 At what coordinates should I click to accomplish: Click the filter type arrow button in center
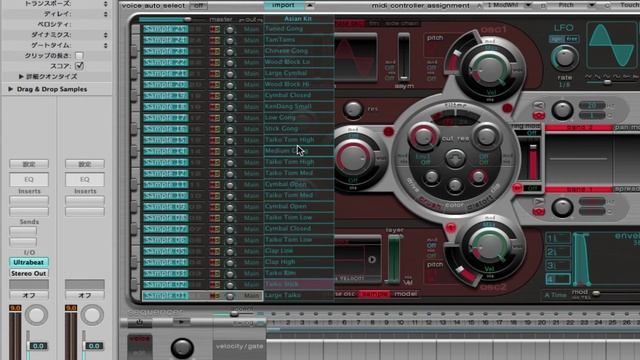(455, 158)
